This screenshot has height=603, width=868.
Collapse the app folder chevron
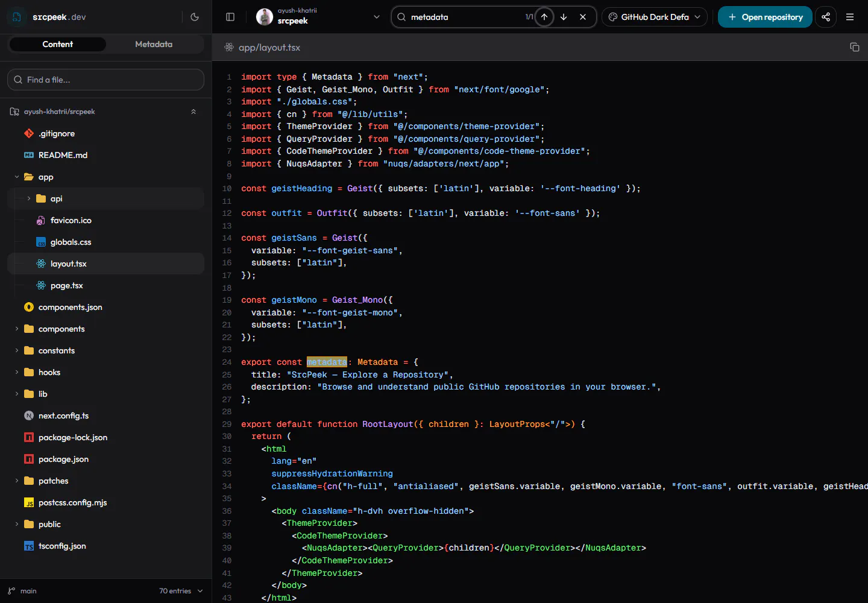(17, 177)
